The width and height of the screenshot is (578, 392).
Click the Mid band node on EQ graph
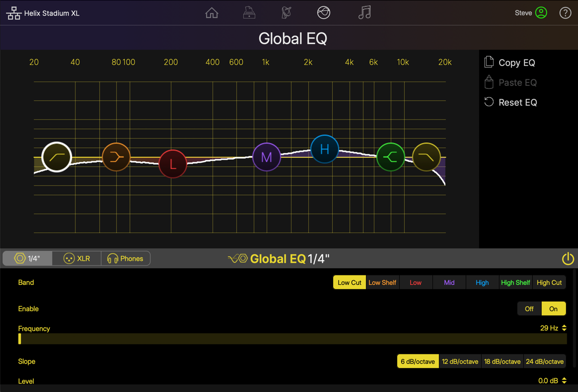[267, 156]
